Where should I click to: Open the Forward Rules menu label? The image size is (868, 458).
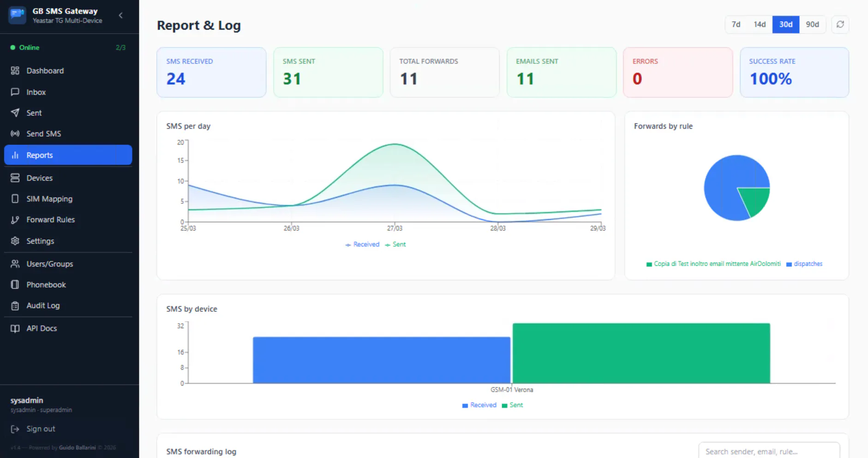coord(51,220)
